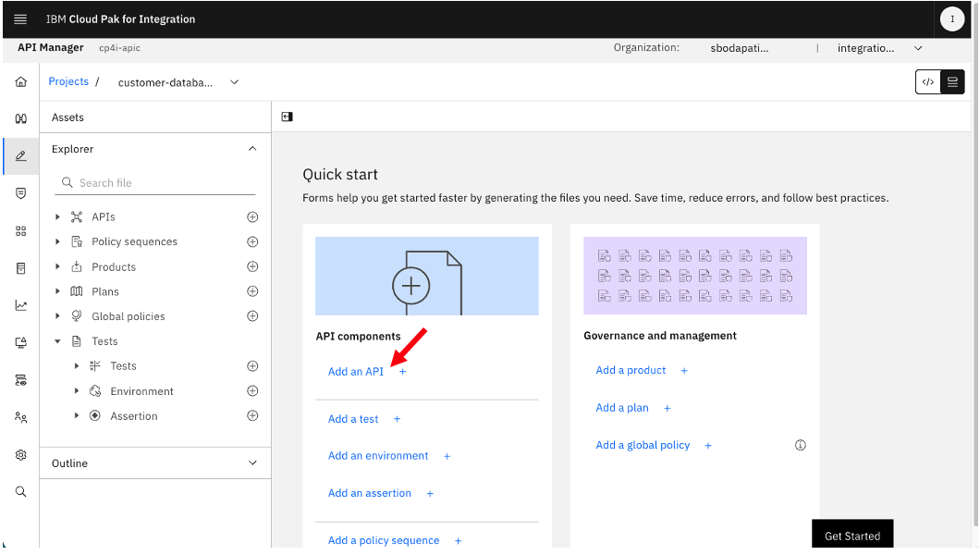Click the Home icon in the sidebar

click(21, 82)
